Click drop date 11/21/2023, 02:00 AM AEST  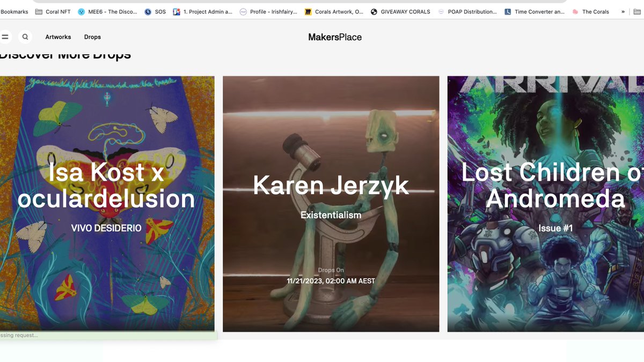[x=331, y=280]
